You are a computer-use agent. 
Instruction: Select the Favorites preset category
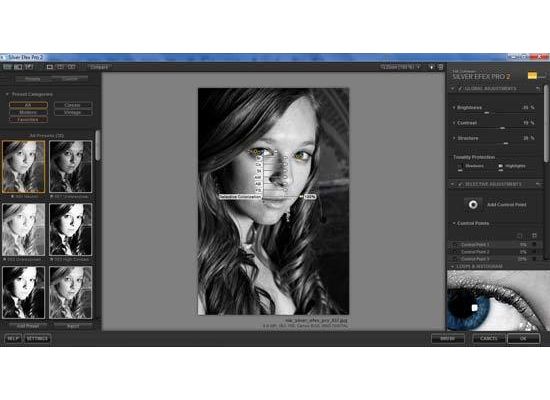[x=28, y=120]
